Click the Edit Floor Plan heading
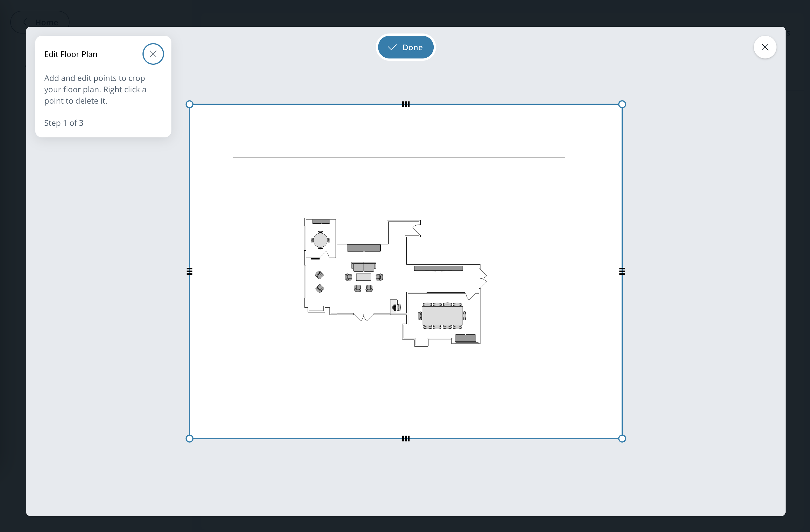This screenshot has width=810, height=532. [x=71, y=55]
